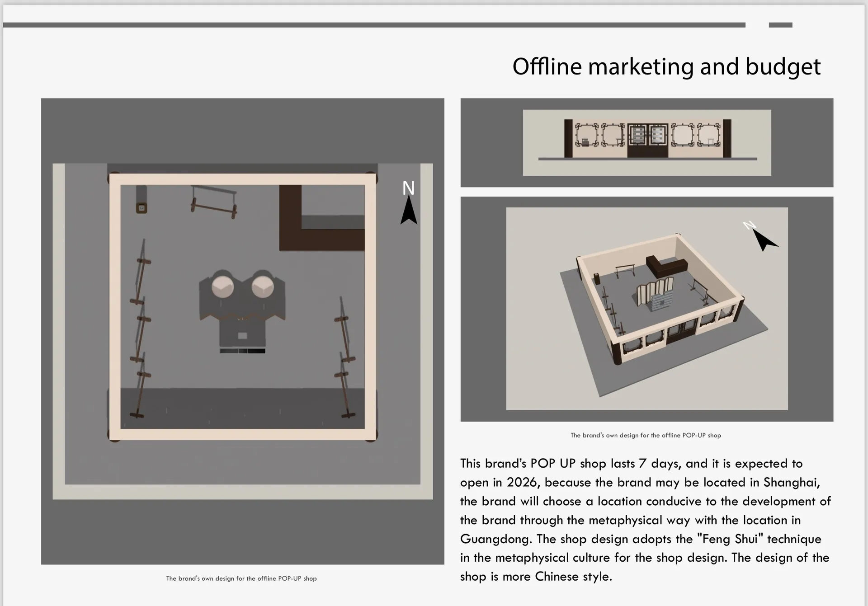868x606 pixels.
Task: Click the word "Shanghai" in the paragraph
Action: (x=790, y=482)
